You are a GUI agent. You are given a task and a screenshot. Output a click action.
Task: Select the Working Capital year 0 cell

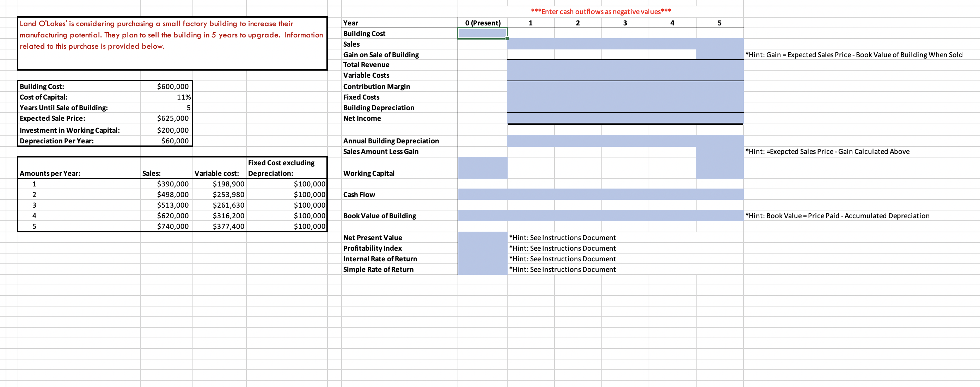(x=482, y=168)
